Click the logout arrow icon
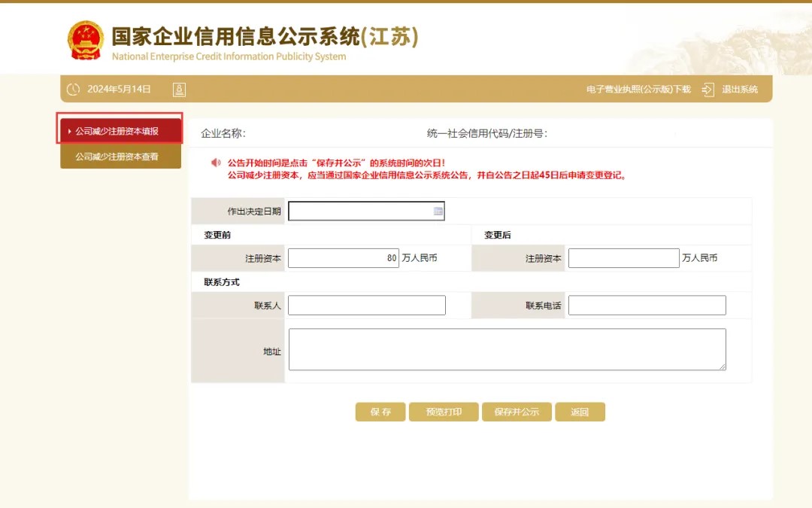 click(707, 90)
